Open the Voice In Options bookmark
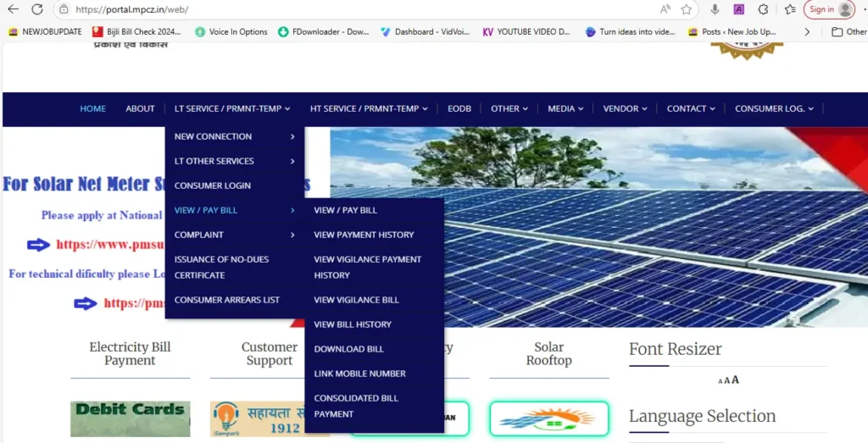868x443 pixels. click(231, 32)
